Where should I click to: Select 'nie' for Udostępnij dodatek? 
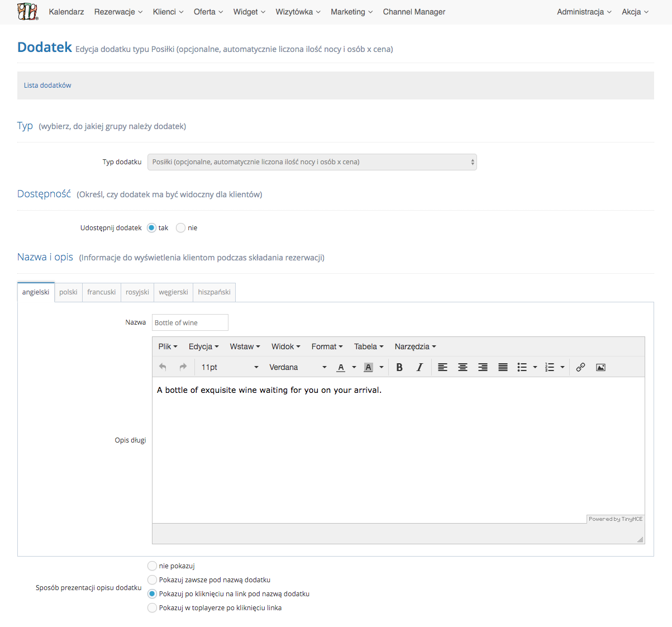point(180,228)
